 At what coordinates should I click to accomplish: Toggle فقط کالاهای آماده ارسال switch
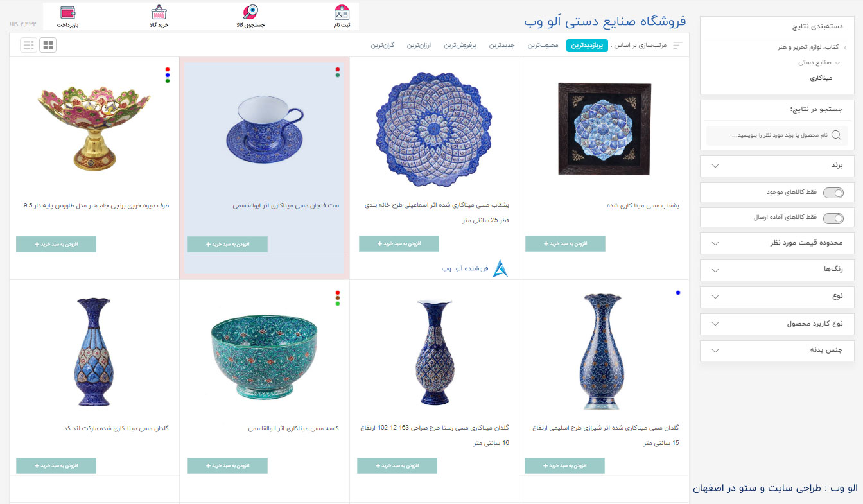click(x=833, y=218)
